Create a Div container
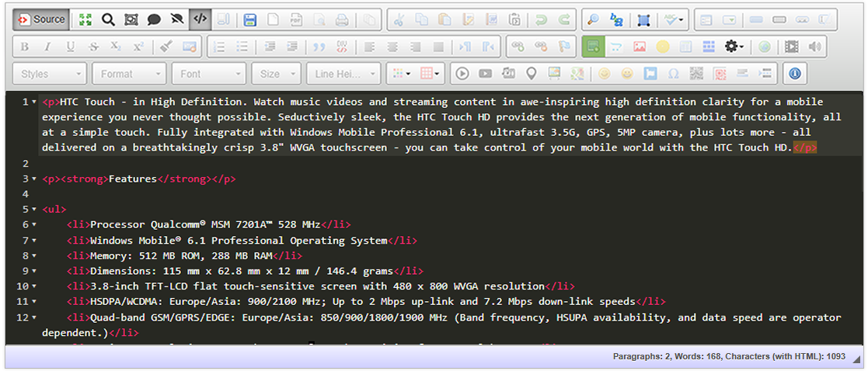The image size is (868, 371). click(x=342, y=47)
